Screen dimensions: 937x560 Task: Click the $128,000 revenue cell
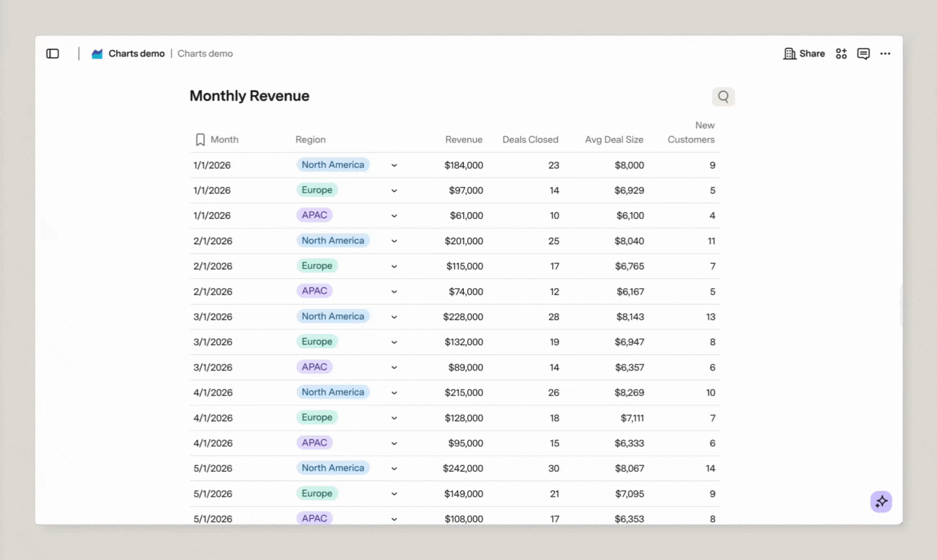pyautogui.click(x=463, y=418)
